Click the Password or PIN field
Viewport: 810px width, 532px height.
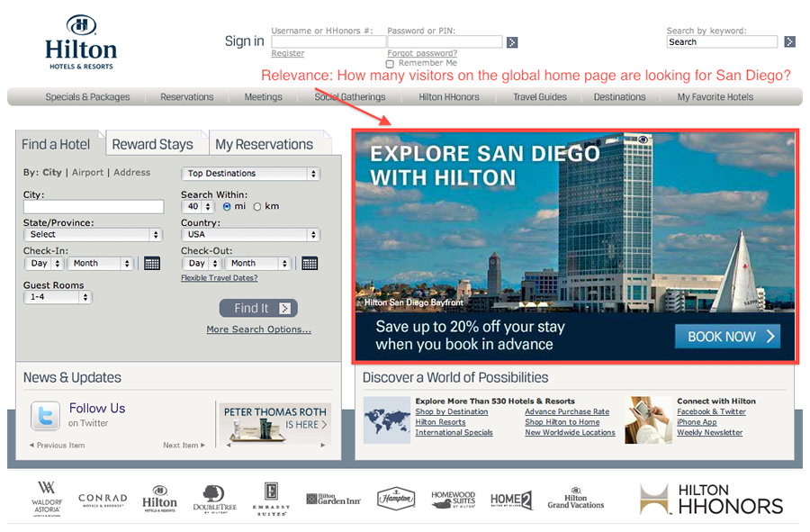[x=445, y=41]
